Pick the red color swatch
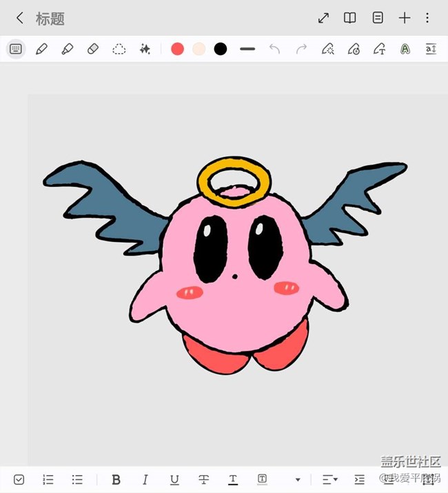The image size is (448, 493). (177, 49)
